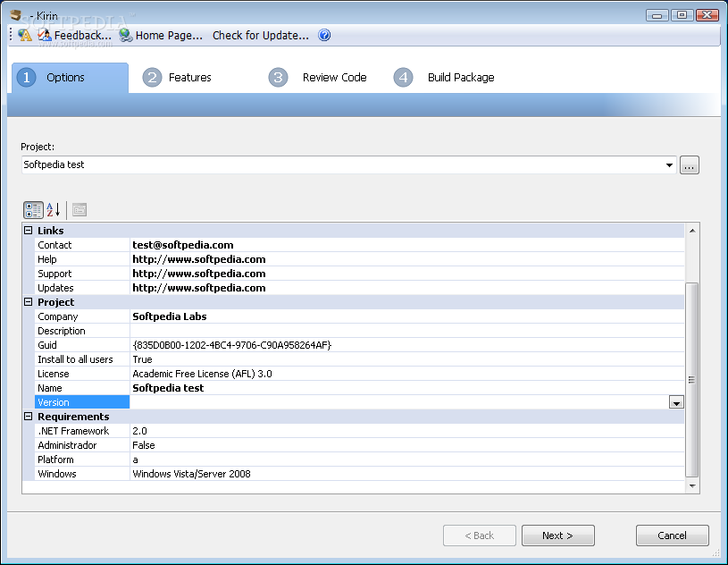Click Check for Update toolbar item
The width and height of the screenshot is (728, 565).
pos(261,36)
